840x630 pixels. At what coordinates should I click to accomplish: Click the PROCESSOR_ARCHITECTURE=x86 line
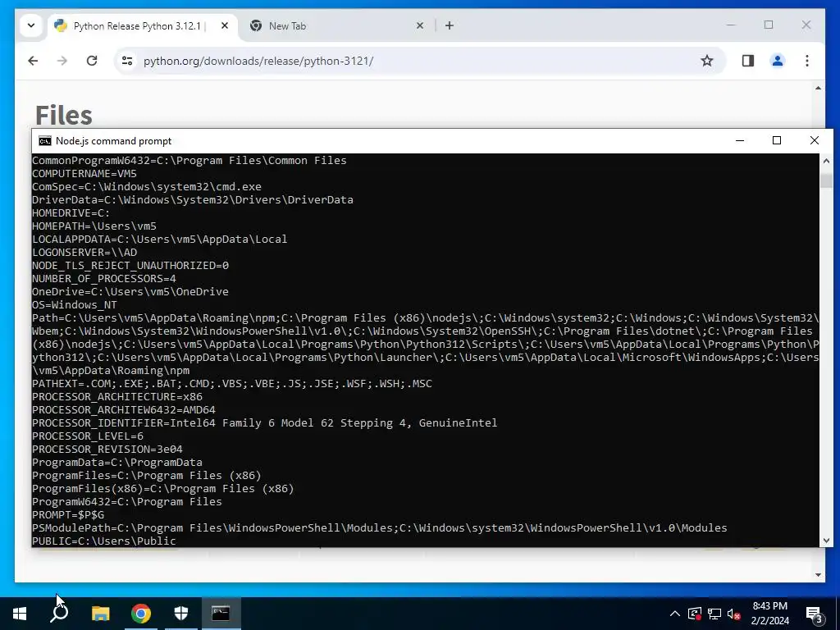click(117, 396)
